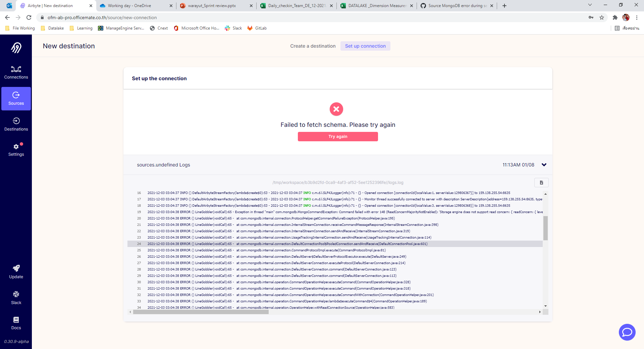
Task: Switch to the Create a destination step
Action: point(313,46)
